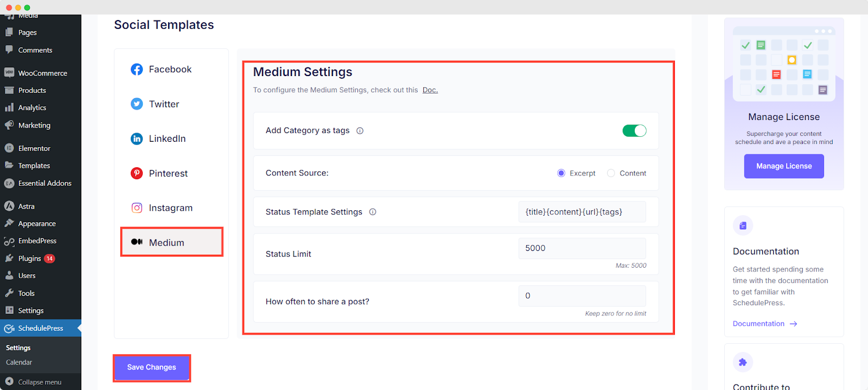
Task: Click the Instagram logo icon
Action: 137,208
